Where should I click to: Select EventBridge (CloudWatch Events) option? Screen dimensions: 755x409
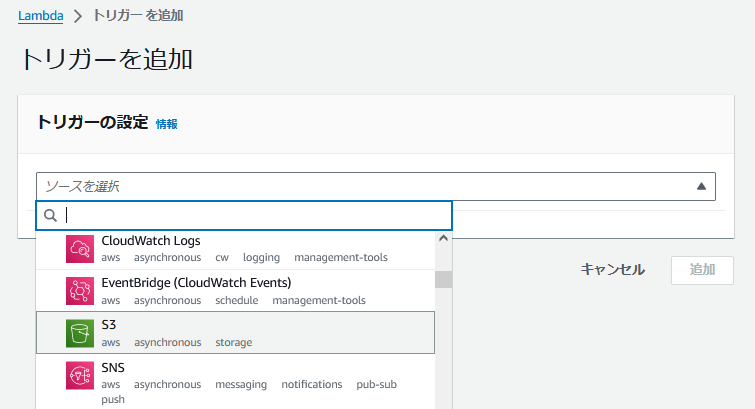click(235, 290)
